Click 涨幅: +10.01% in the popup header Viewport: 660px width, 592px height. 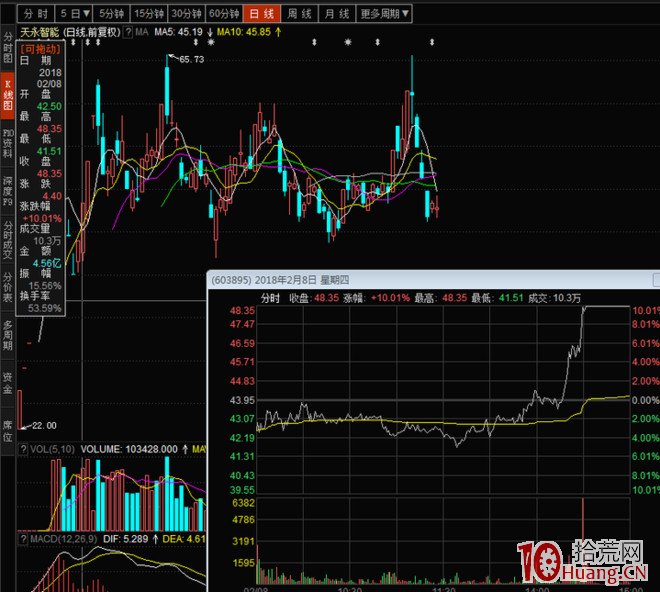click(376, 298)
